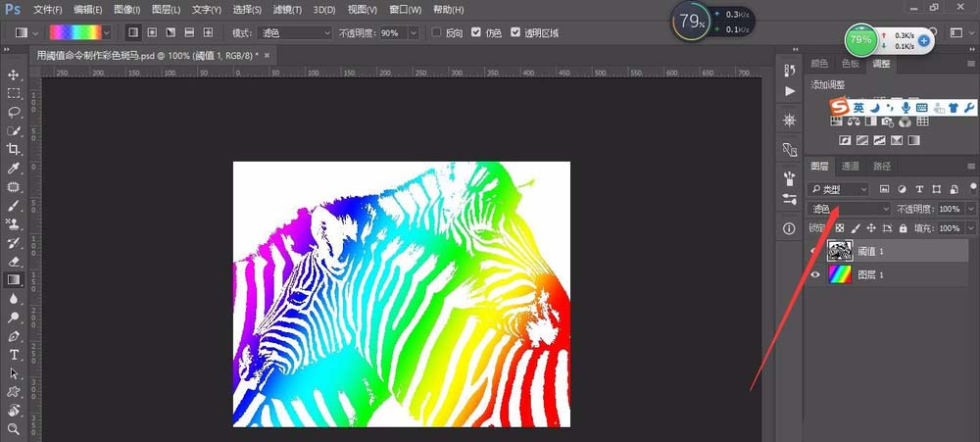Select the 图层 1 rainbow layer thumbnail
Screen dimensions: 980x442
840,274
